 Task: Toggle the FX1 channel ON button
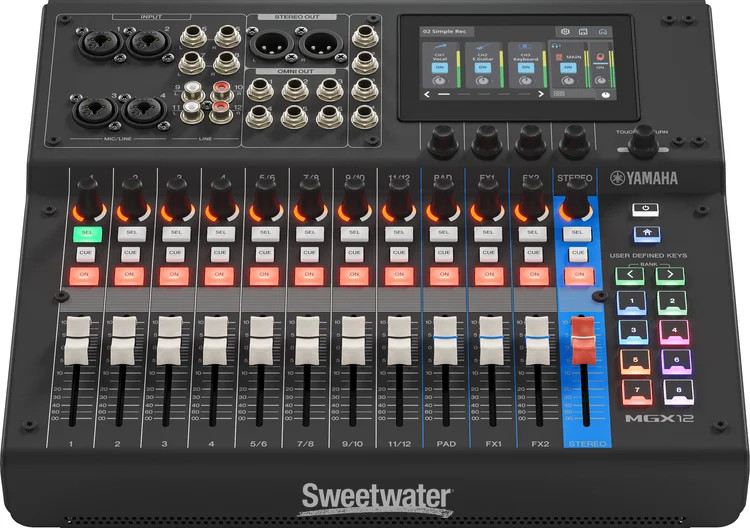[489, 276]
